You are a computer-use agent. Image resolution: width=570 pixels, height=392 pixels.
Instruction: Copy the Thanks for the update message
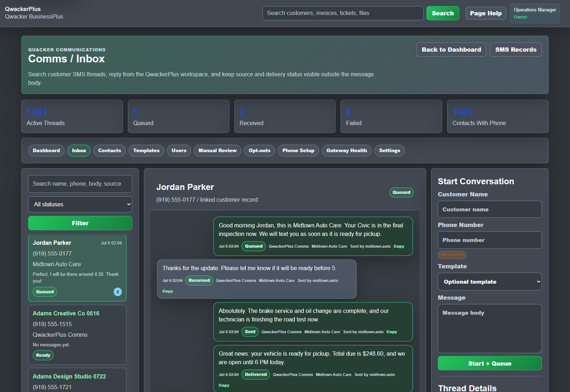[167, 291]
